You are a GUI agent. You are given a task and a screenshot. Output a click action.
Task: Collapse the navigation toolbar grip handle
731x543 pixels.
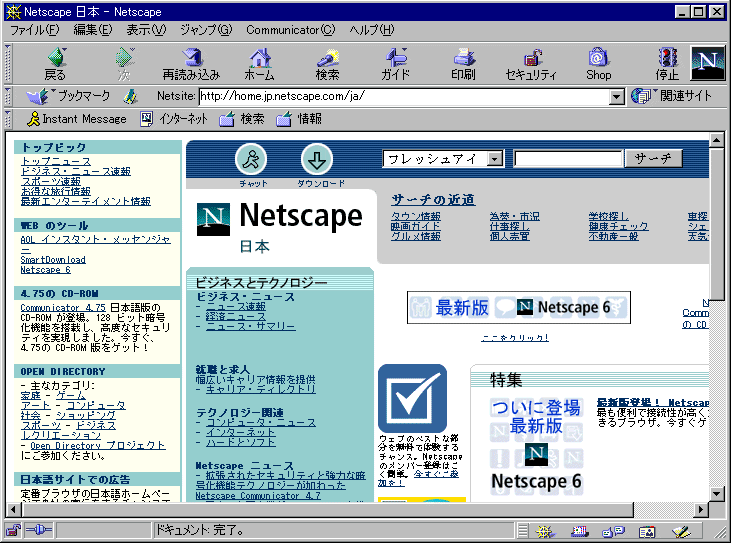[x=7, y=63]
